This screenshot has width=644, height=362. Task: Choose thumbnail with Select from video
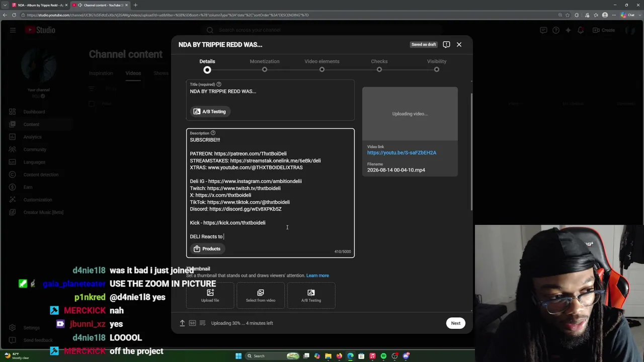261,296
